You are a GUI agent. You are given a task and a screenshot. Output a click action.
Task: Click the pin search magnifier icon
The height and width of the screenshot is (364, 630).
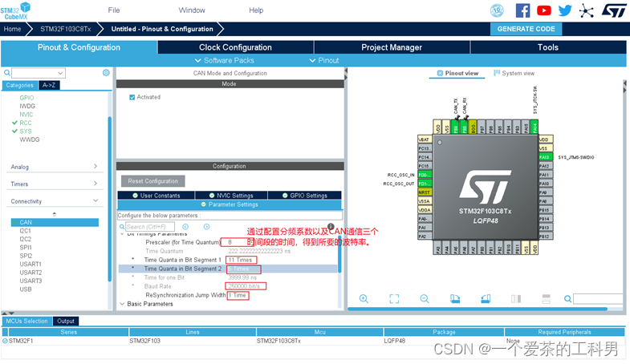[567, 299]
